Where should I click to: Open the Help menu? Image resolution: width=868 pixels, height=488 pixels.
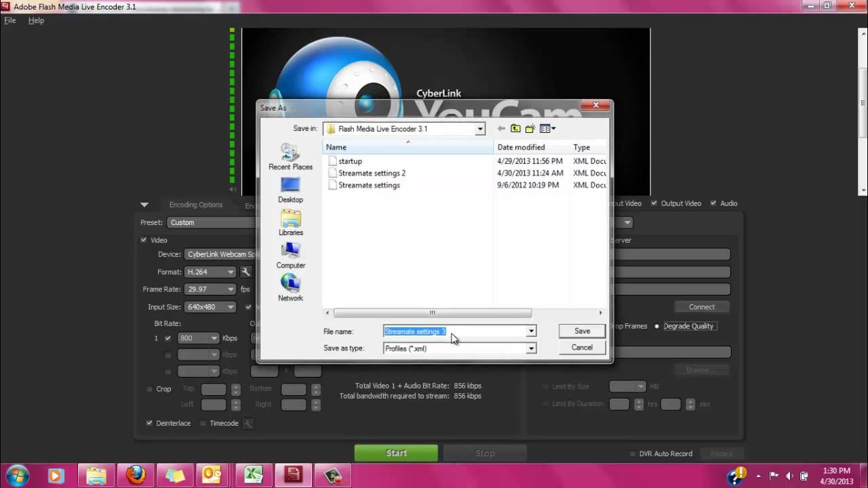point(36,20)
